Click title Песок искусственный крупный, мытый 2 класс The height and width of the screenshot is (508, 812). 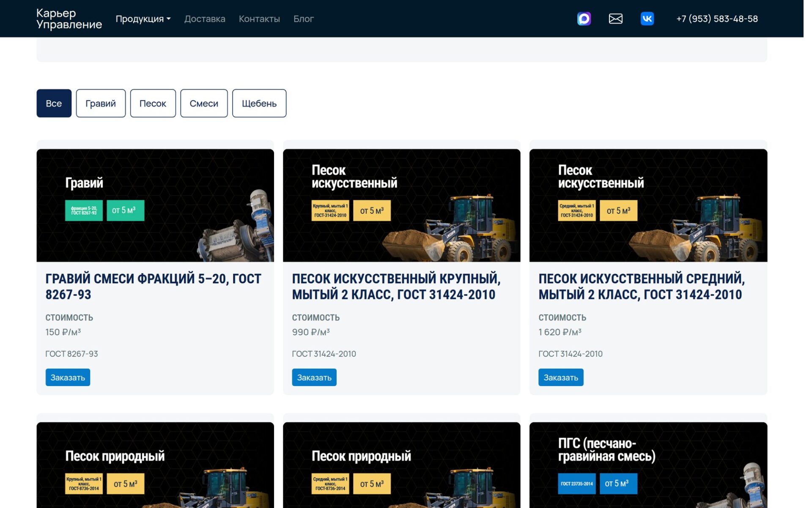(396, 287)
